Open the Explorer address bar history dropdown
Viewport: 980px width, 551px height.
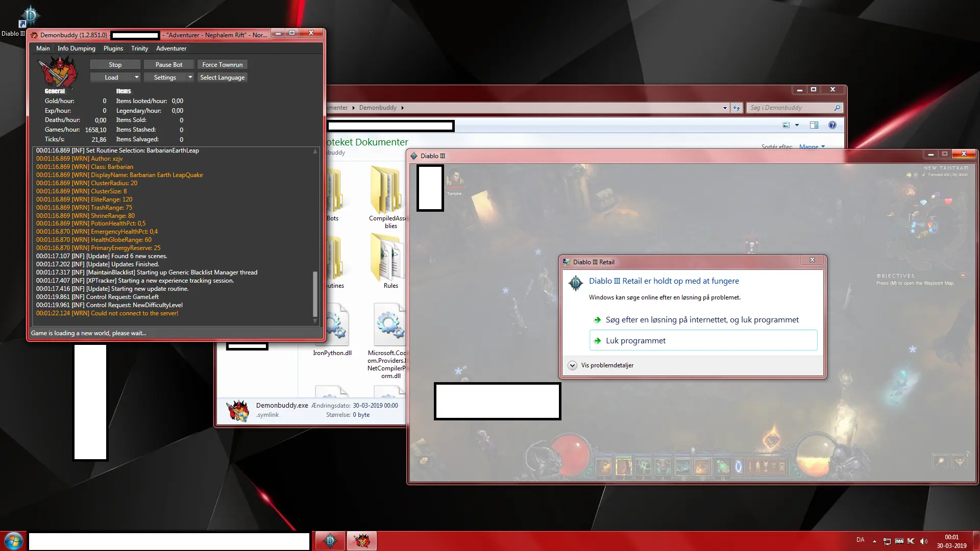[x=725, y=108]
